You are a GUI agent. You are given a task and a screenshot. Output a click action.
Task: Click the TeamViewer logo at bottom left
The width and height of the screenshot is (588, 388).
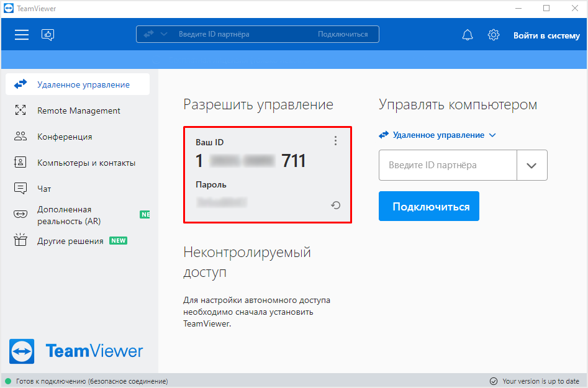pyautogui.click(x=76, y=351)
